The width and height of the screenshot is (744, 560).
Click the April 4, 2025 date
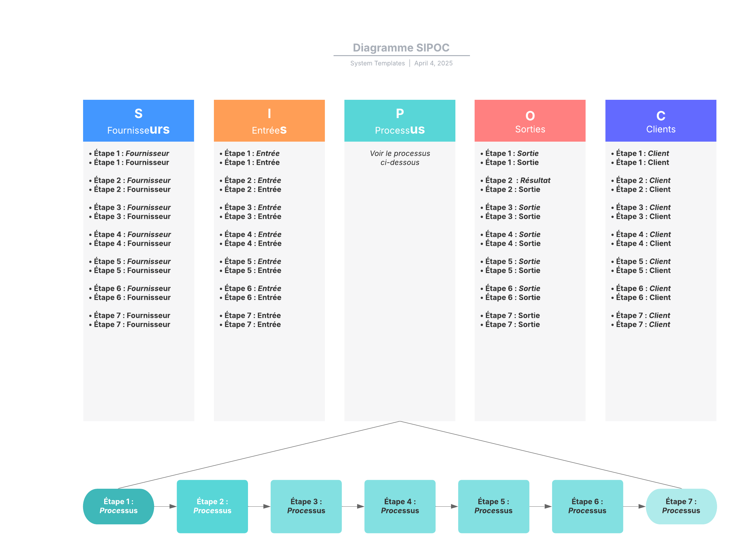click(433, 63)
